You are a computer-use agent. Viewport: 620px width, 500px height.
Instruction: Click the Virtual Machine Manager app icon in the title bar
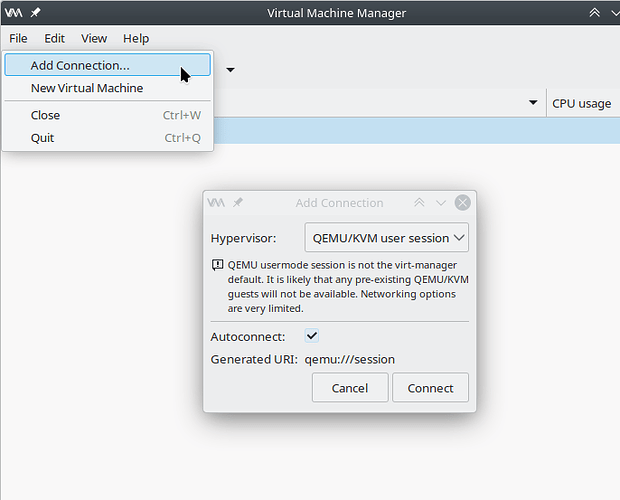point(13,13)
